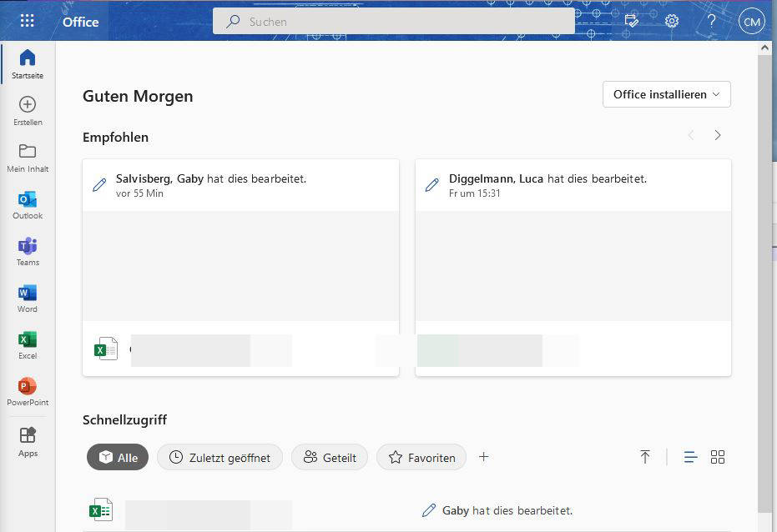This screenshot has height=532, width=777.
Task: Show previous recommended files arrow
Action: pyautogui.click(x=691, y=135)
